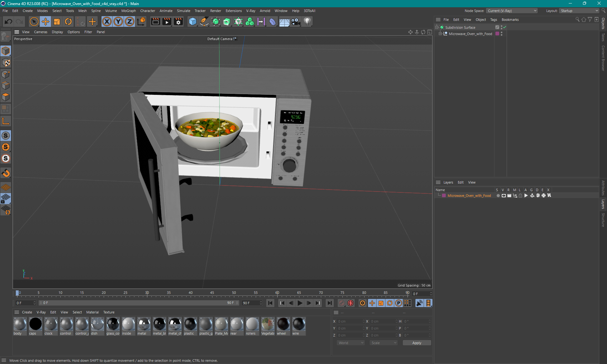Add an Extrude generator object
The image size is (607, 364).
227,21
